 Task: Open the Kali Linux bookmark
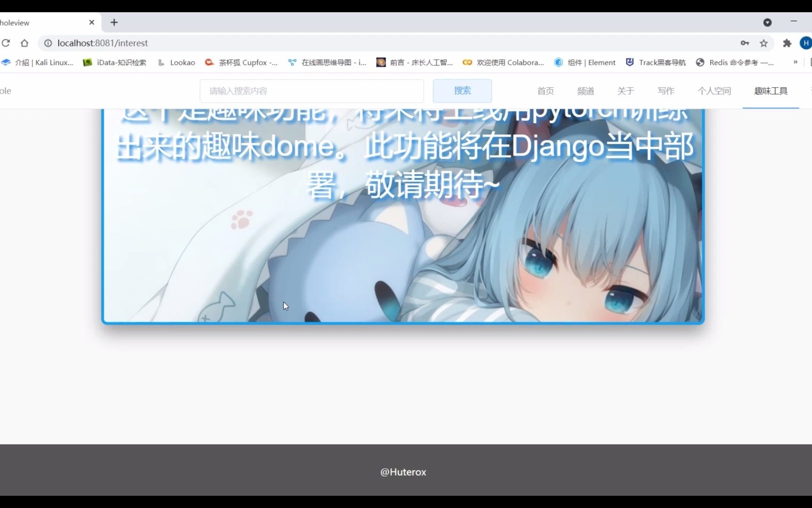click(37, 62)
